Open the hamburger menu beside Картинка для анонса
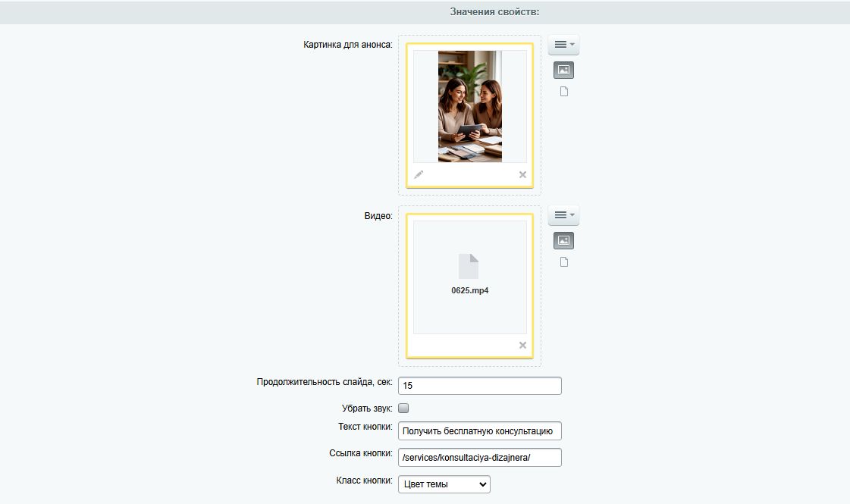This screenshot has height=504, width=850. [x=563, y=45]
